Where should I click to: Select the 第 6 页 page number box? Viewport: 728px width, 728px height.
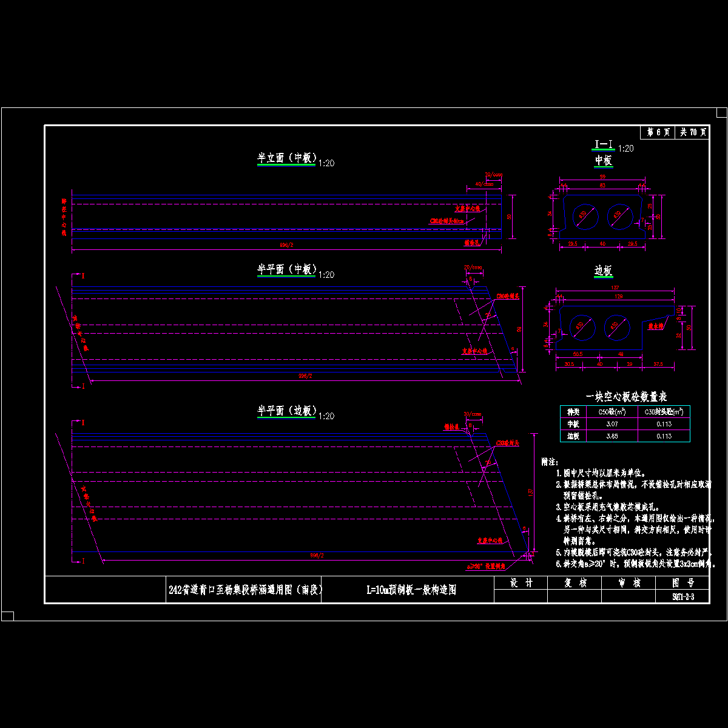(x=658, y=132)
